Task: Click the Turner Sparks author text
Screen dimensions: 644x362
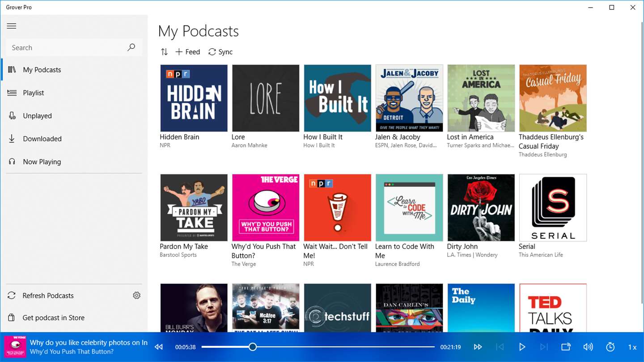Action: 481,145
